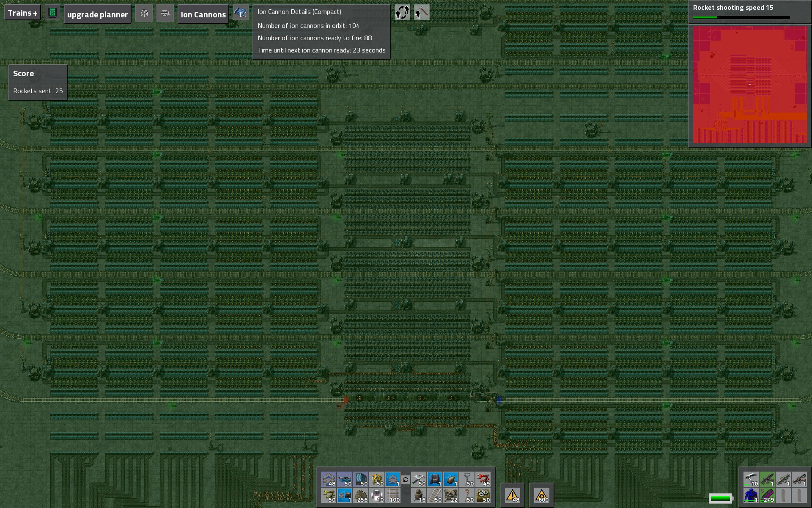This screenshot has width=812, height=508.
Task: Click the empty ammo slot under rocket launcher
Action: (x=783, y=495)
